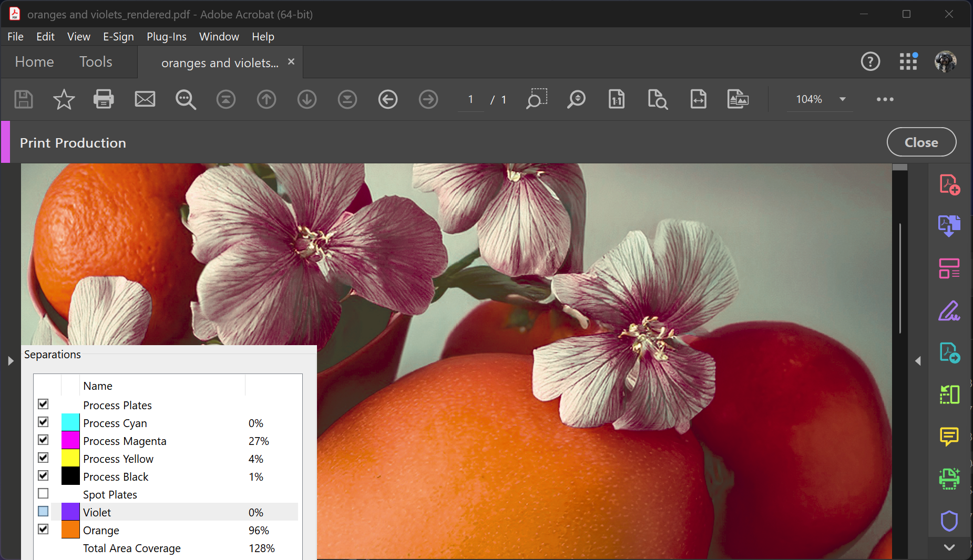The image size is (973, 560).
Task: Open Export PDF tool in right sidebar
Action: pyautogui.click(x=949, y=226)
